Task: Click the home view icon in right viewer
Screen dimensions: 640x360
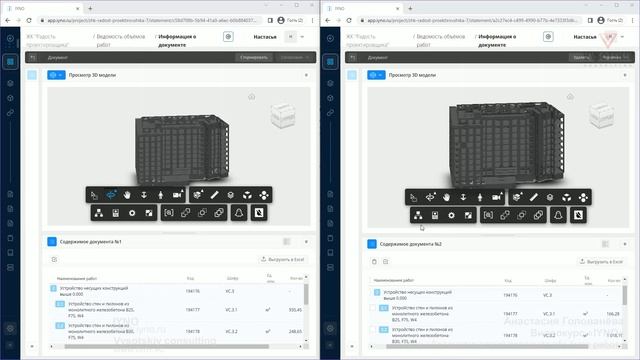Action: [x=570, y=97]
